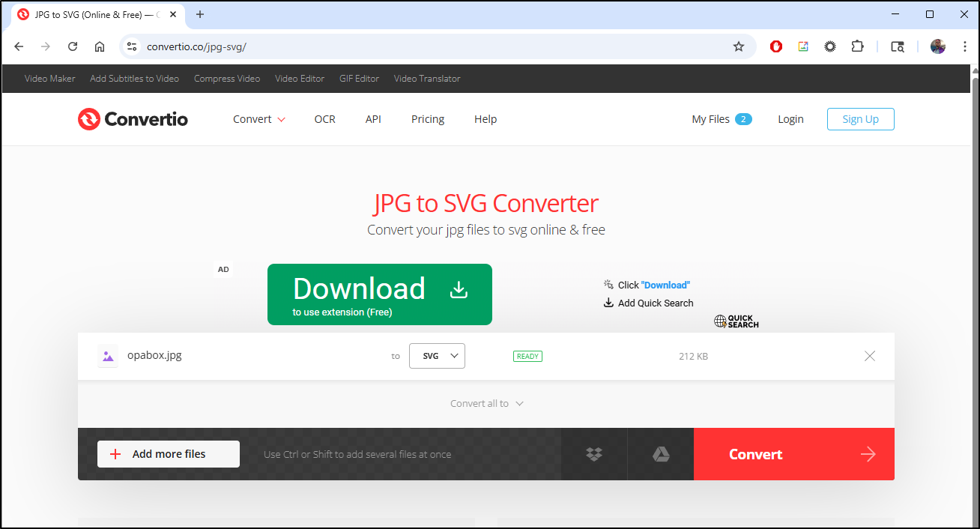Remove opabox.jpg from the conversion list
The width and height of the screenshot is (980, 529).
coord(870,356)
